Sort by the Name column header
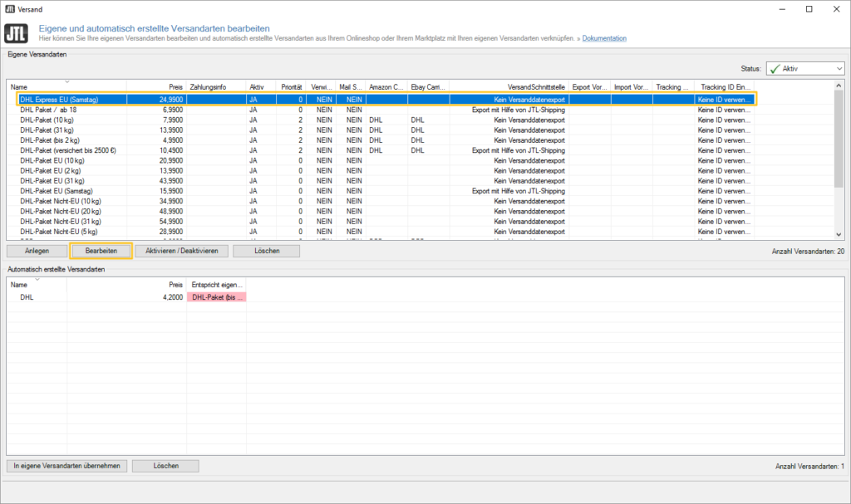 click(66, 86)
